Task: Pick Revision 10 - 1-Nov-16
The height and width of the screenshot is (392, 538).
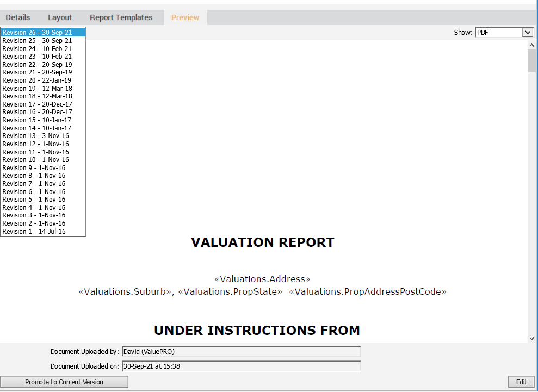Action: [x=43, y=160]
